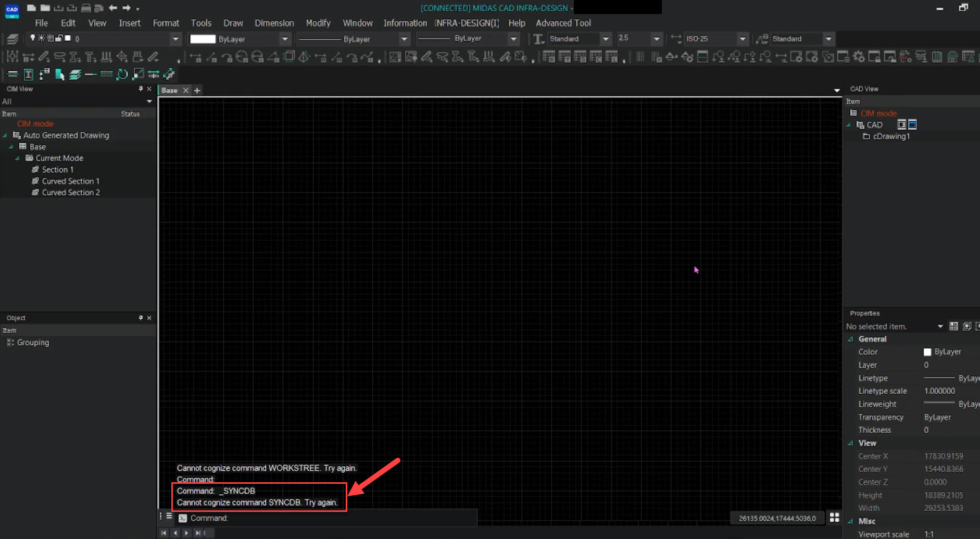Click the Redo forward-arrow icon
Image resolution: width=980 pixels, height=539 pixels.
pos(126,8)
